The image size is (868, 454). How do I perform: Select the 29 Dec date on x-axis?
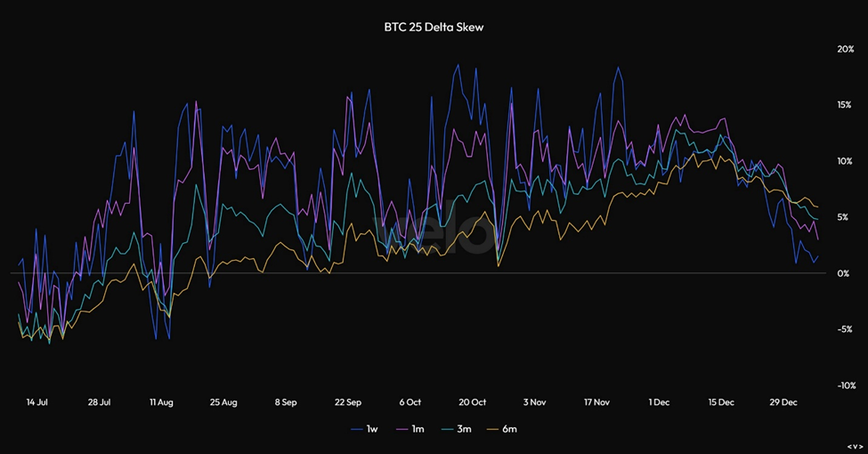pyautogui.click(x=783, y=402)
